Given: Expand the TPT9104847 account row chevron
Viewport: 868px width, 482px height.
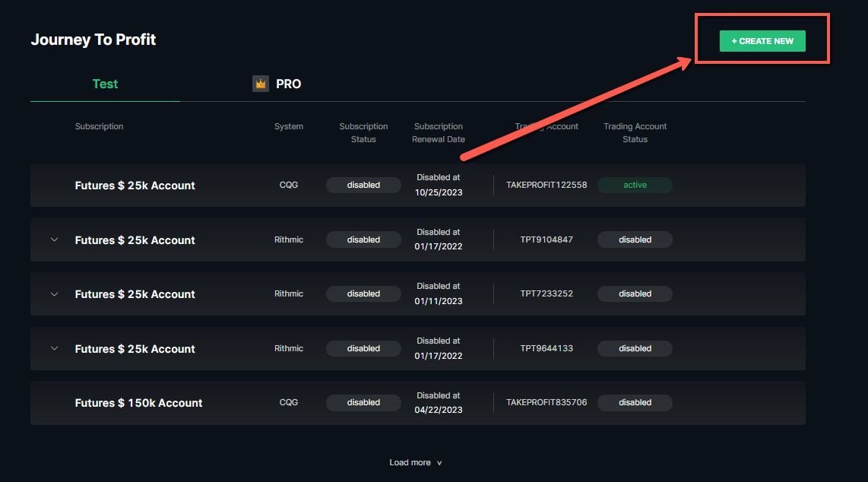Looking at the screenshot, I should [54, 239].
